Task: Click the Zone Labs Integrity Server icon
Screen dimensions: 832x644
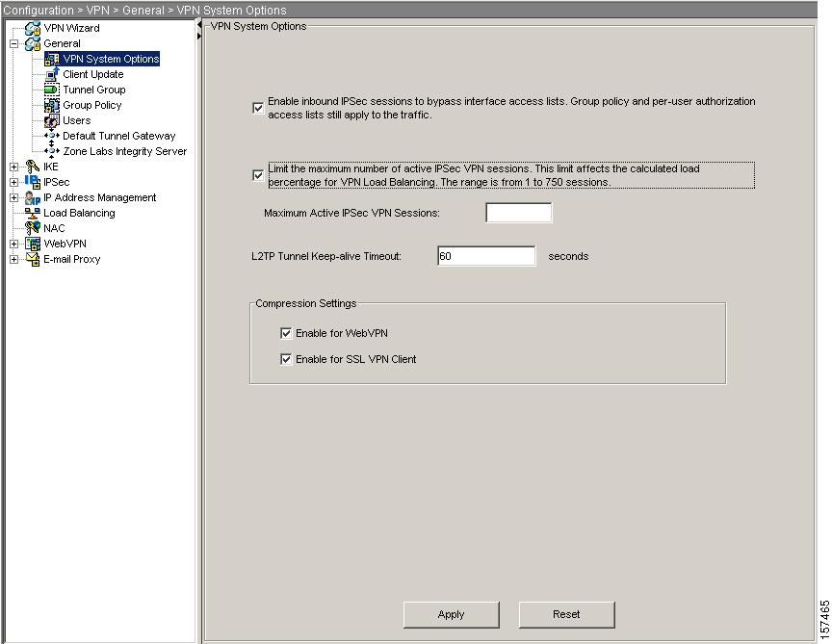Action: click(52, 151)
